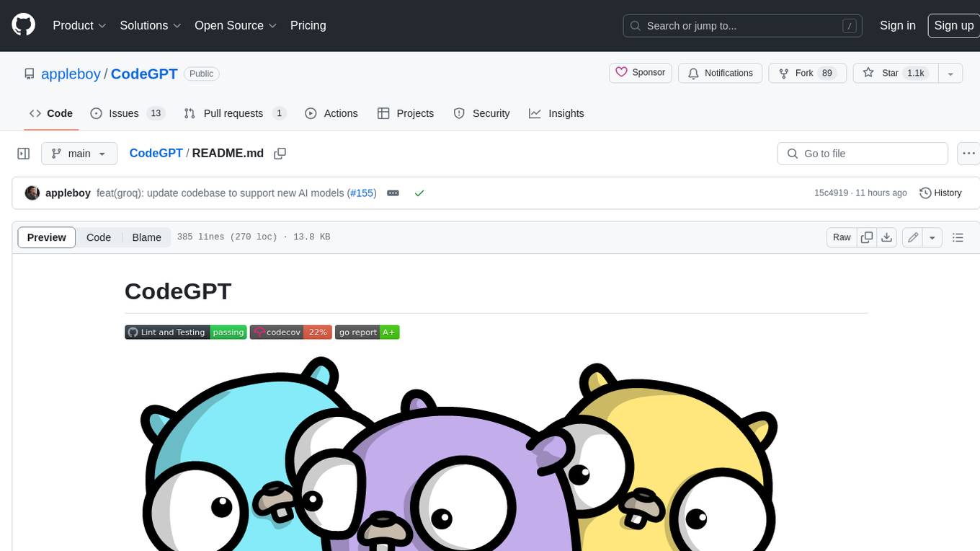The width and height of the screenshot is (980, 551).
Task: Switch to the Code source view
Action: point(99,237)
